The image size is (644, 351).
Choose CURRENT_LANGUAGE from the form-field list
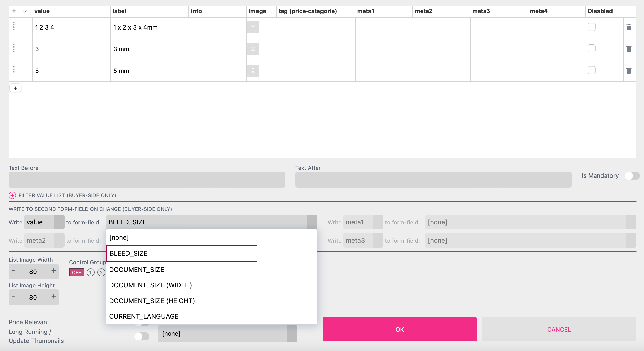click(x=144, y=316)
